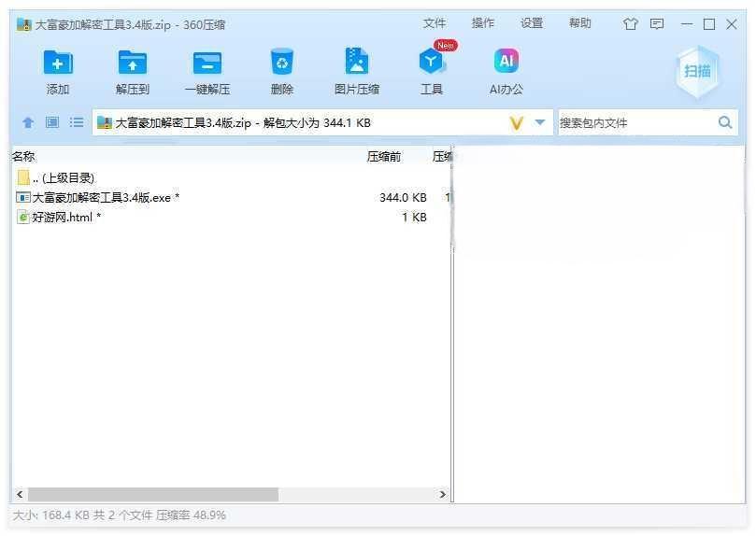Viewport: 756px width, 536px height.
Task: Open the 图片压缩 image compression tool
Action: tap(356, 63)
